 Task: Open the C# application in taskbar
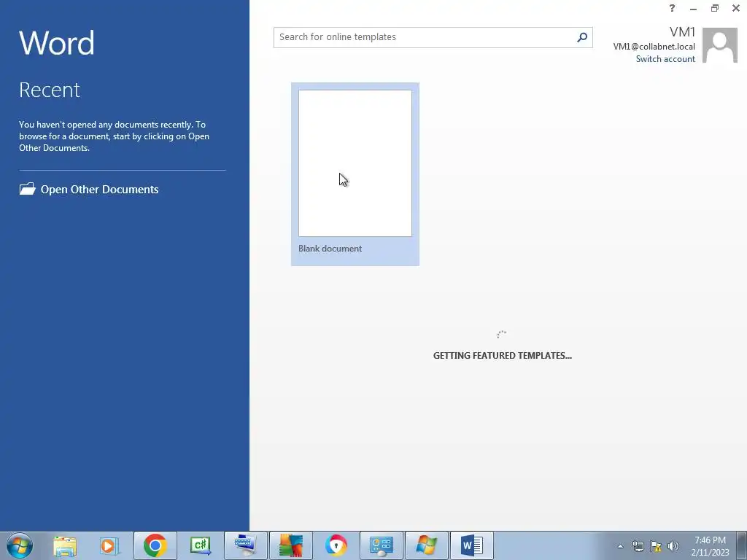click(200, 545)
